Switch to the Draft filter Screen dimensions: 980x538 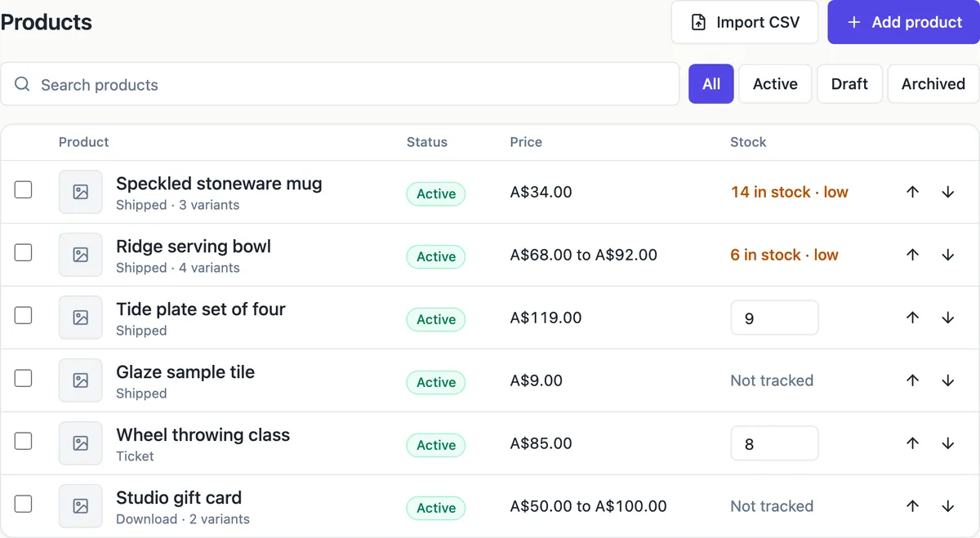pyautogui.click(x=849, y=84)
